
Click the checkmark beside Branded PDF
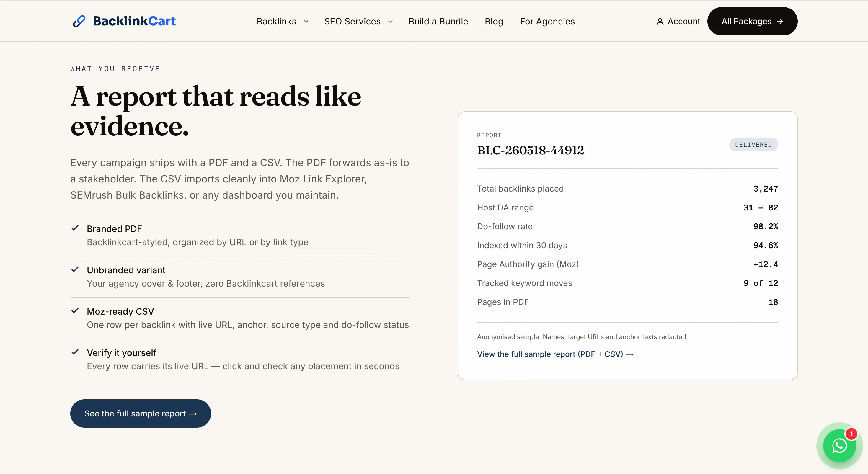pos(75,228)
